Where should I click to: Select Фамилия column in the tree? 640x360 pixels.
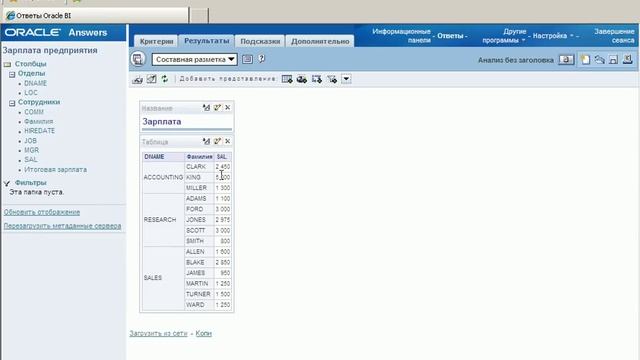(x=38, y=122)
